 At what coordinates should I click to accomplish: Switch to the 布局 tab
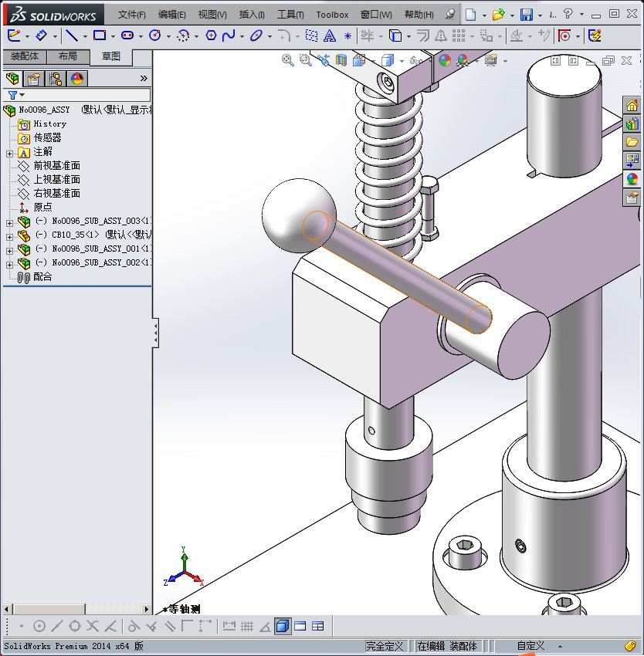(68, 56)
